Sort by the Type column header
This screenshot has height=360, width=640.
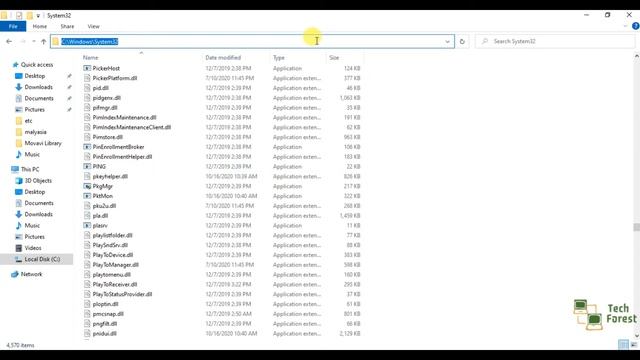click(279, 58)
